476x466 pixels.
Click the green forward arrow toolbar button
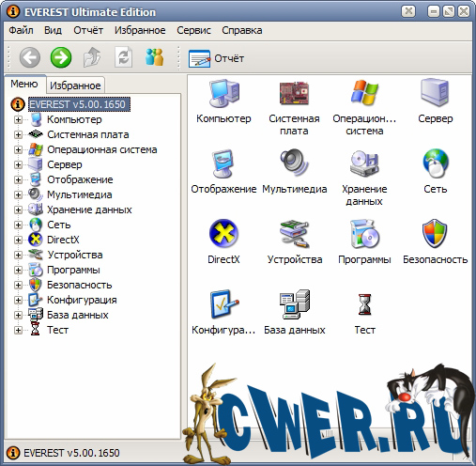(x=61, y=57)
